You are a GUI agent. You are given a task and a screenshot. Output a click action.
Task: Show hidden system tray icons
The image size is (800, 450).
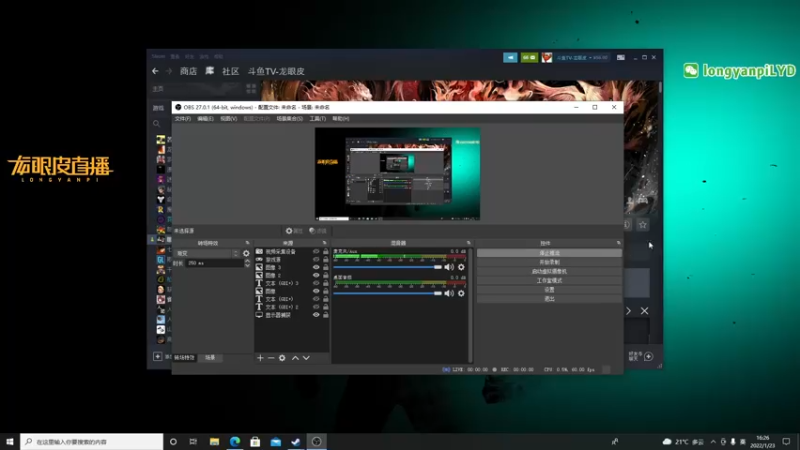713,442
